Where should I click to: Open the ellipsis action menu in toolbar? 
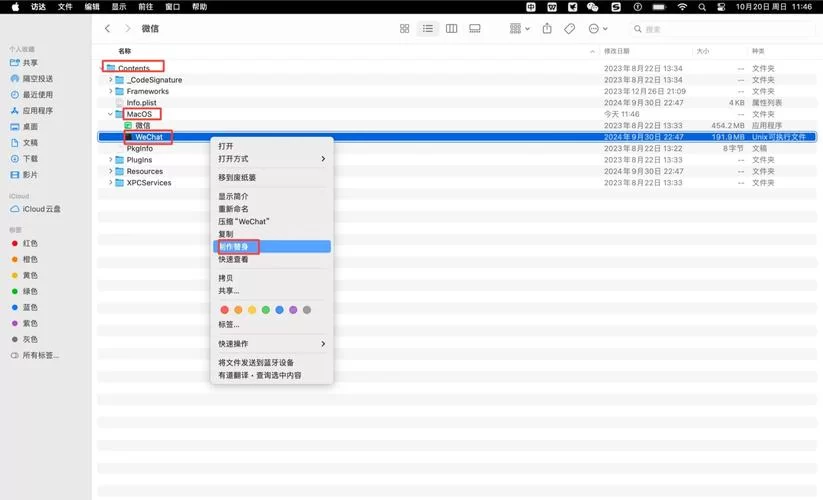598,29
